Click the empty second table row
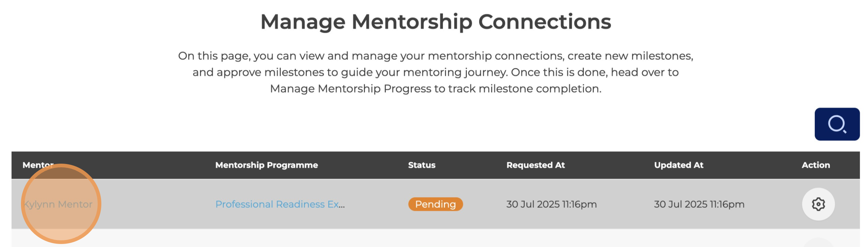 404,239
